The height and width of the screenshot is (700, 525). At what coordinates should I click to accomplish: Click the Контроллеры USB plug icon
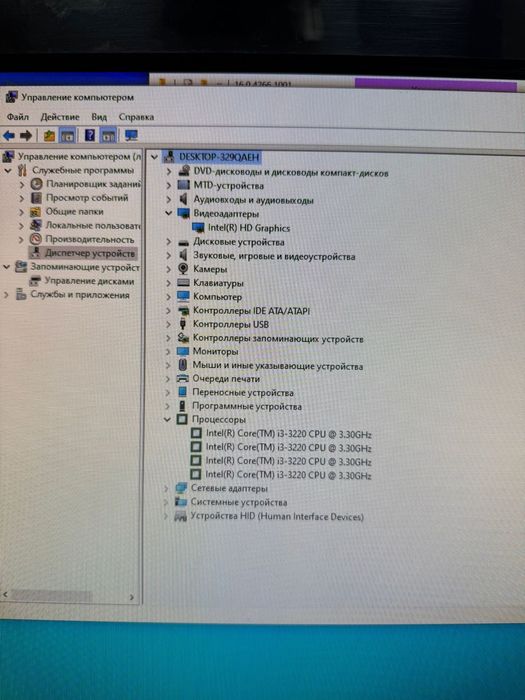183,324
